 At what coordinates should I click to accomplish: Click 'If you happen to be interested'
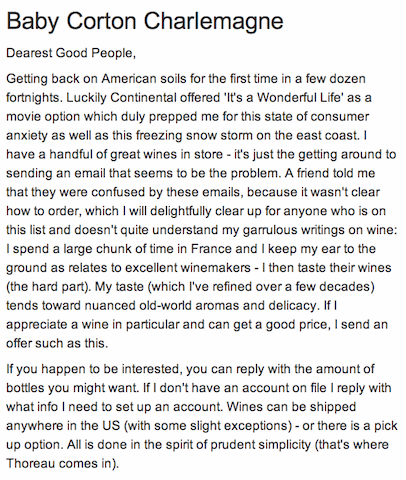[93, 369]
